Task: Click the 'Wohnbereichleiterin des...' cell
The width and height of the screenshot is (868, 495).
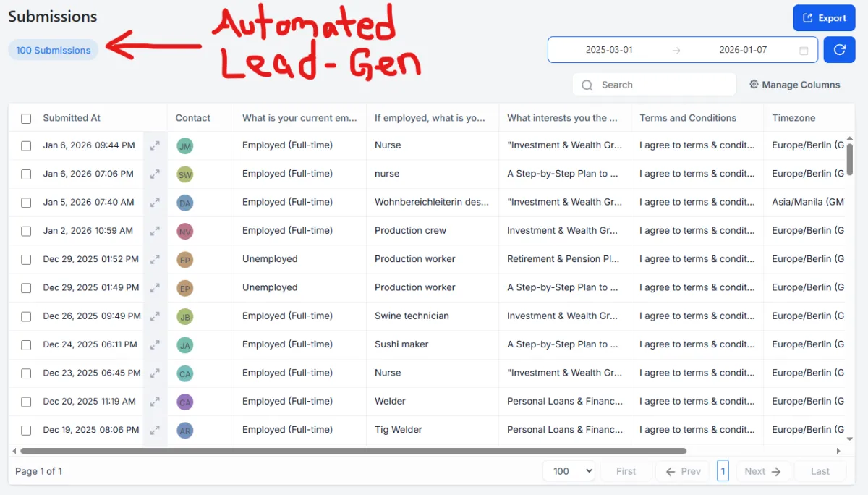Action: (x=432, y=203)
